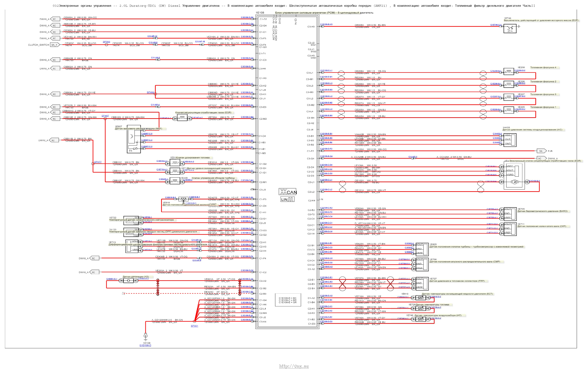This screenshot has width=588, height=369.
Task: Click the connector color legend C1E108-D = BK
Action: pos(288,298)
